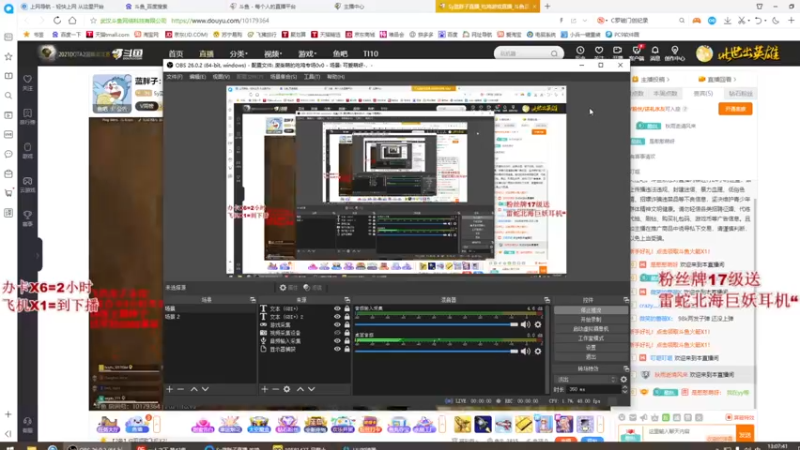
Task: Open Scene Collection menu in OBS
Action: coord(283,77)
